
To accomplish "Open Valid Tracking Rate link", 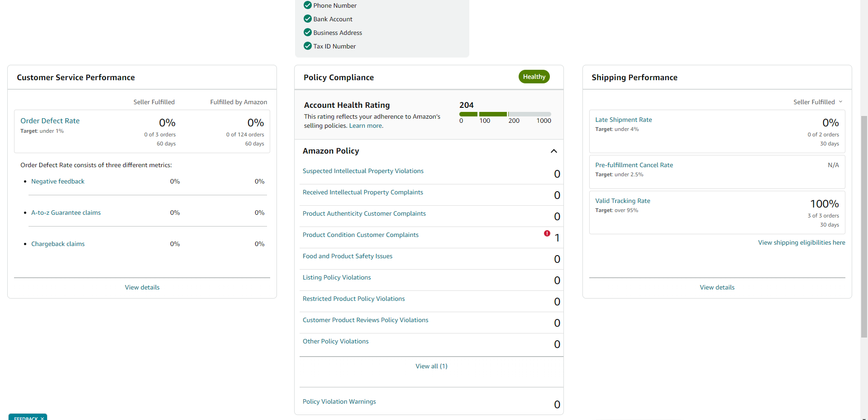I will pyautogui.click(x=623, y=201).
